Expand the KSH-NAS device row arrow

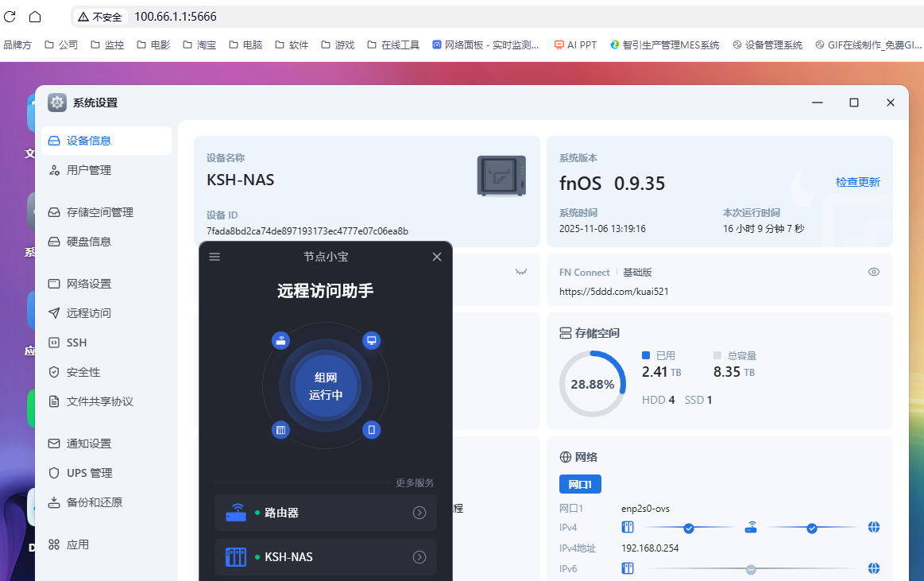point(419,557)
